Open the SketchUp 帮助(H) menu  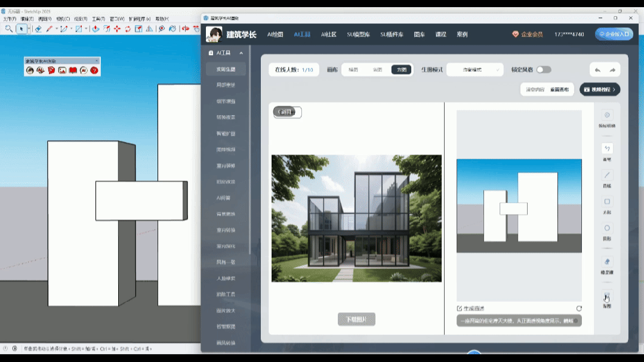[162, 19]
